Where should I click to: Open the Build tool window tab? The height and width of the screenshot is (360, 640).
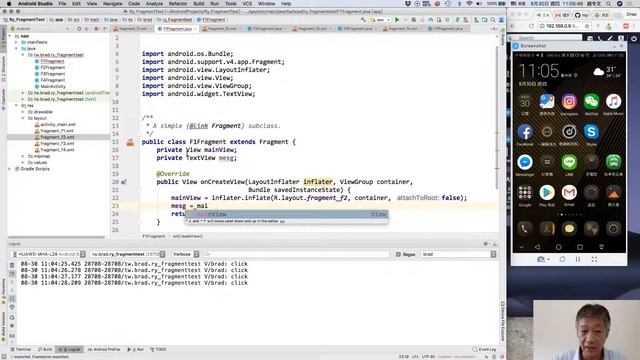click(45, 349)
